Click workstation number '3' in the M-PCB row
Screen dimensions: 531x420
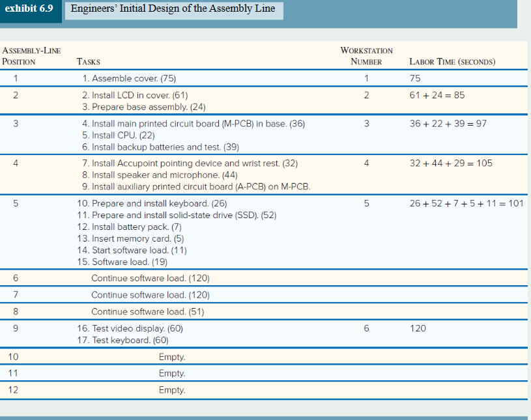[x=366, y=124]
